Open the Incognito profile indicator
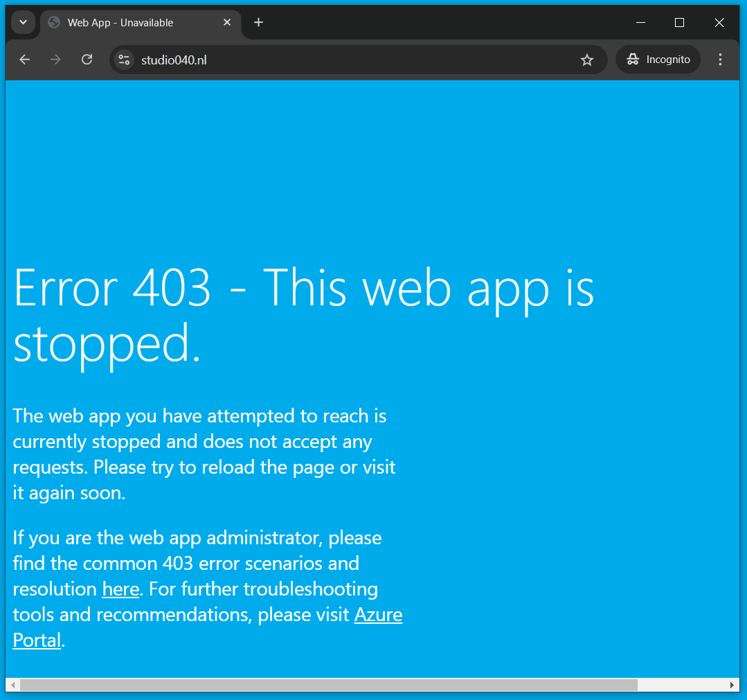This screenshot has width=747, height=700. [x=658, y=60]
